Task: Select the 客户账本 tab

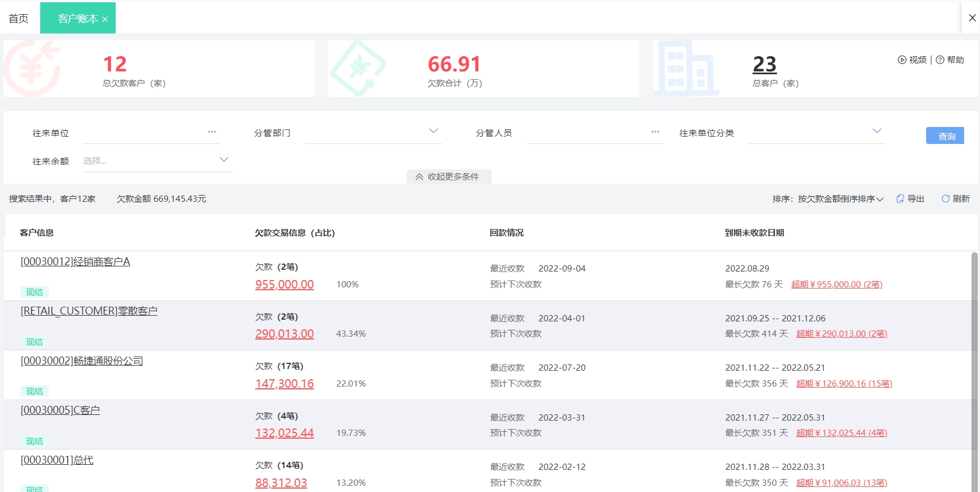Action: click(x=77, y=19)
